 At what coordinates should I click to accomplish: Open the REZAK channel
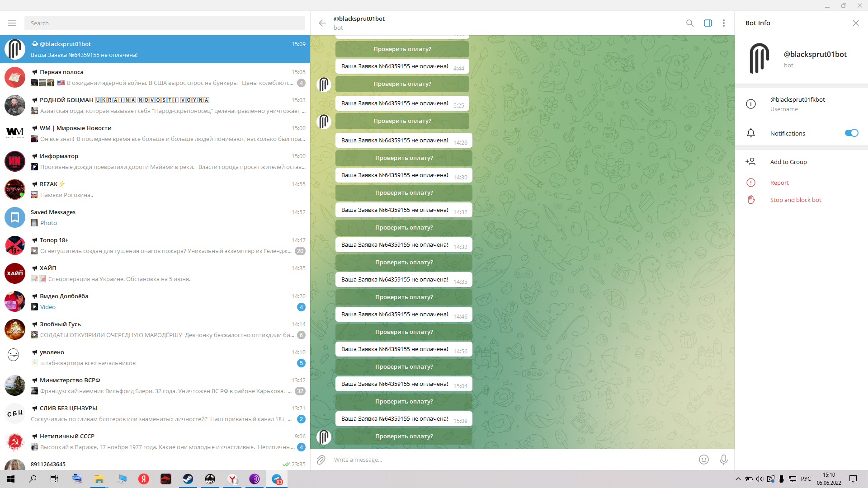coord(155,189)
